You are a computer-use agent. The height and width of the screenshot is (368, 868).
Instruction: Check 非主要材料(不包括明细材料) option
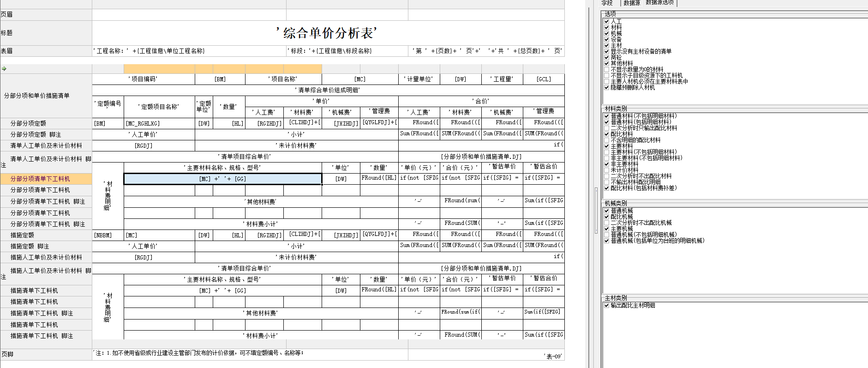[606, 158]
